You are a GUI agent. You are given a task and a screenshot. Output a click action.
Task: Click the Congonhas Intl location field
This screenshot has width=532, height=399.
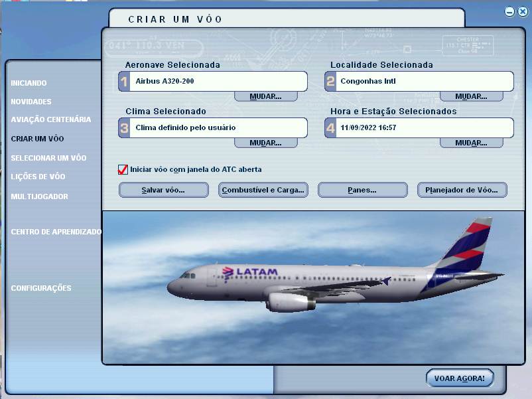click(x=419, y=82)
